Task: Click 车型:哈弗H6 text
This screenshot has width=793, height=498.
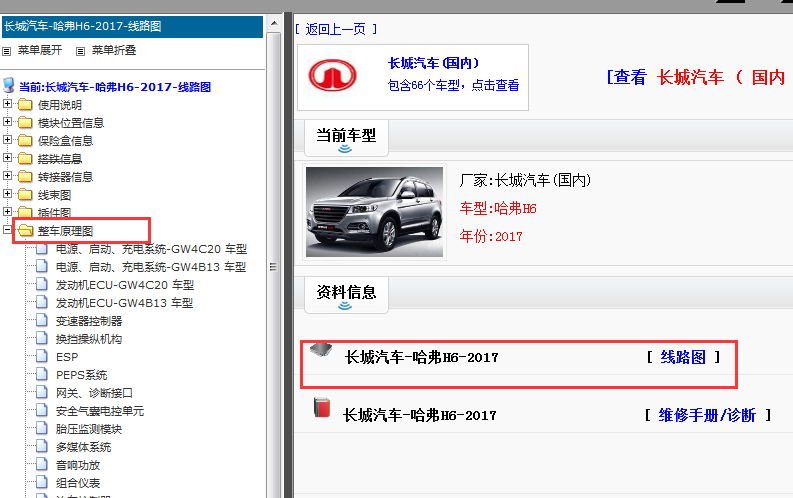Action: [498, 208]
